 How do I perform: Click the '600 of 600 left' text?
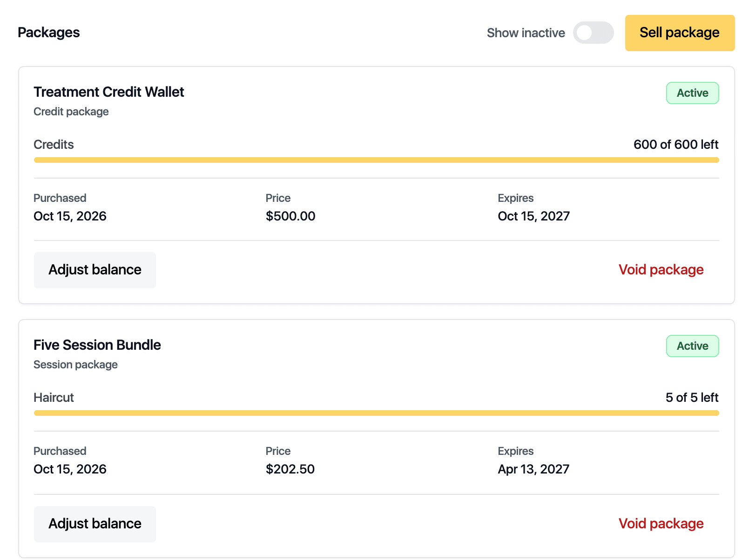pyautogui.click(x=676, y=145)
